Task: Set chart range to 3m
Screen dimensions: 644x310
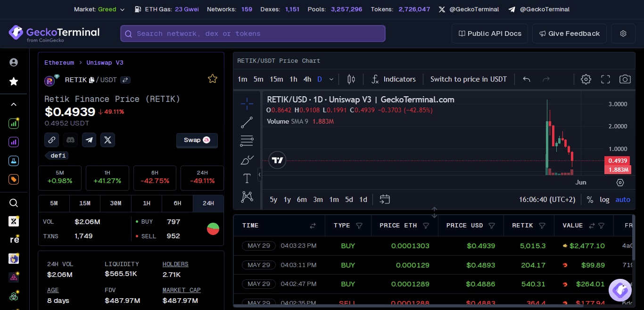Action: (x=318, y=200)
